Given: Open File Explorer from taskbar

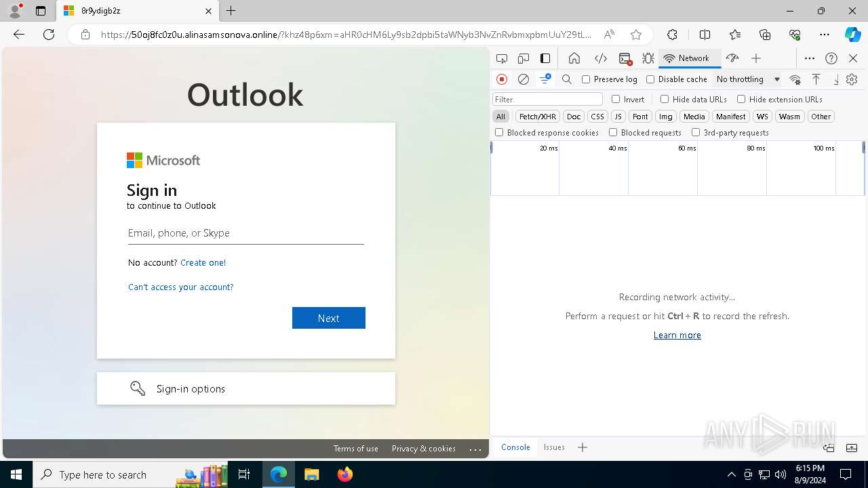Looking at the screenshot, I should click(x=311, y=474).
